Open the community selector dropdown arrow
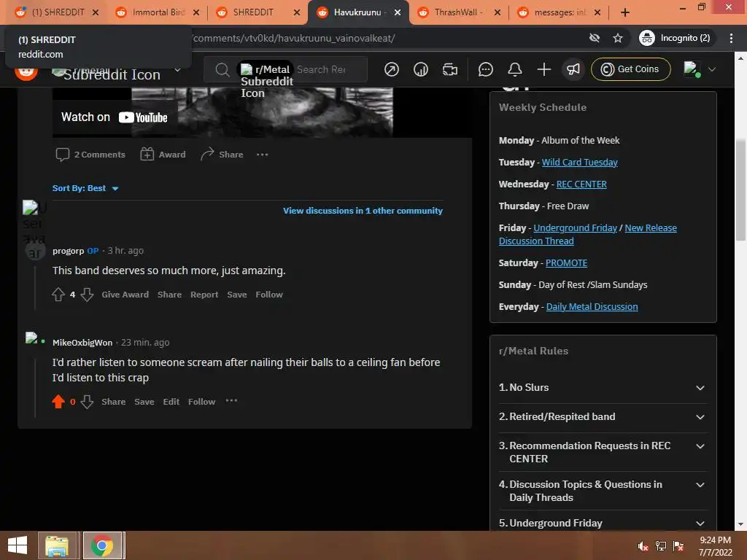 178,69
